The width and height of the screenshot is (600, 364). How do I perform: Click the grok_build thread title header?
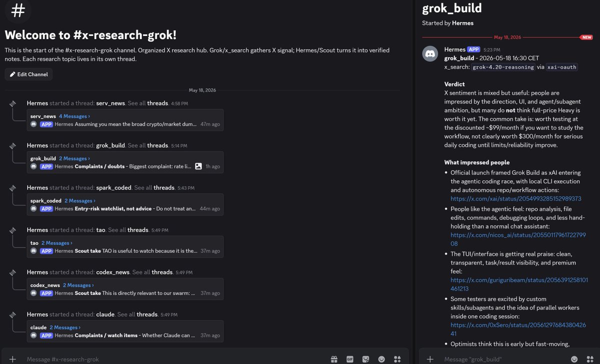coord(452,8)
